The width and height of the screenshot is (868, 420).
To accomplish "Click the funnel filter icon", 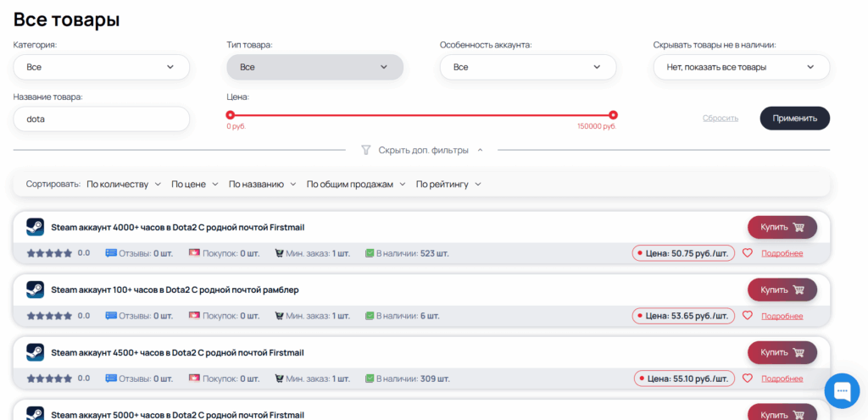I will pyautogui.click(x=365, y=150).
